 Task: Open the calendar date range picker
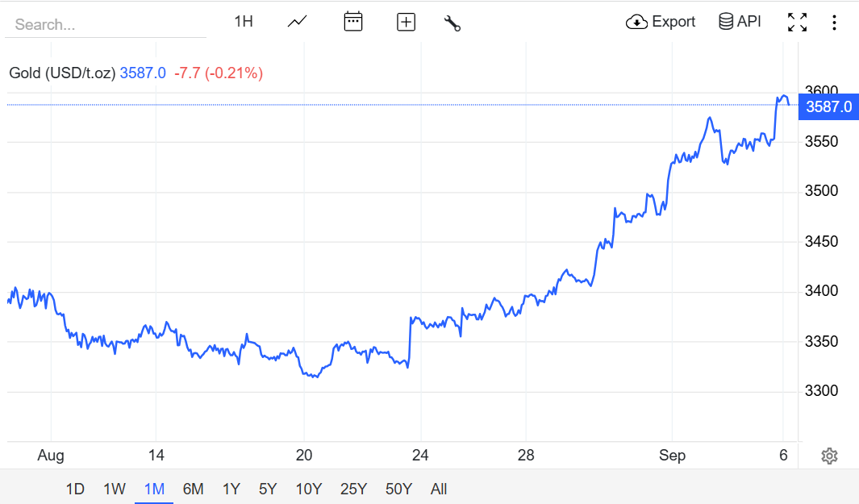(352, 22)
